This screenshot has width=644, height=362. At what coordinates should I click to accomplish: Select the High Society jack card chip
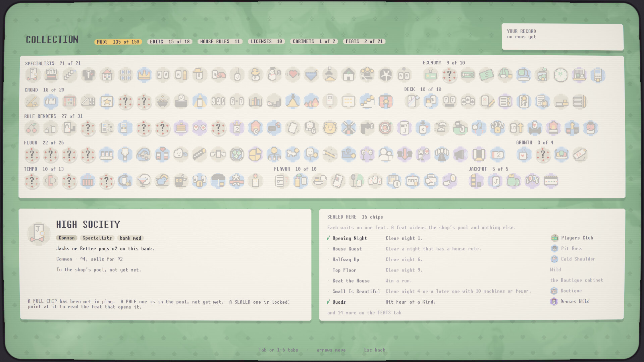point(33,75)
